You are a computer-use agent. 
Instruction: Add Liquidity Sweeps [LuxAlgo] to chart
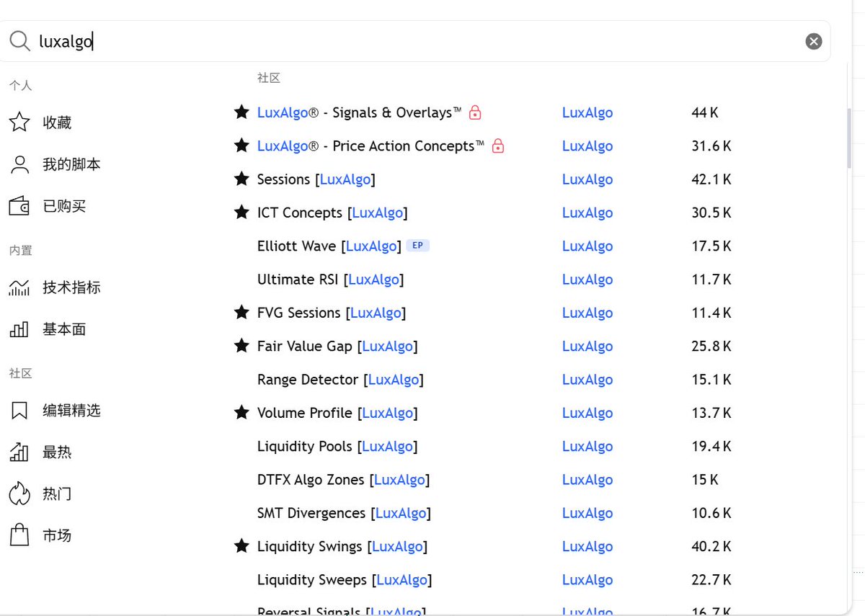point(345,580)
